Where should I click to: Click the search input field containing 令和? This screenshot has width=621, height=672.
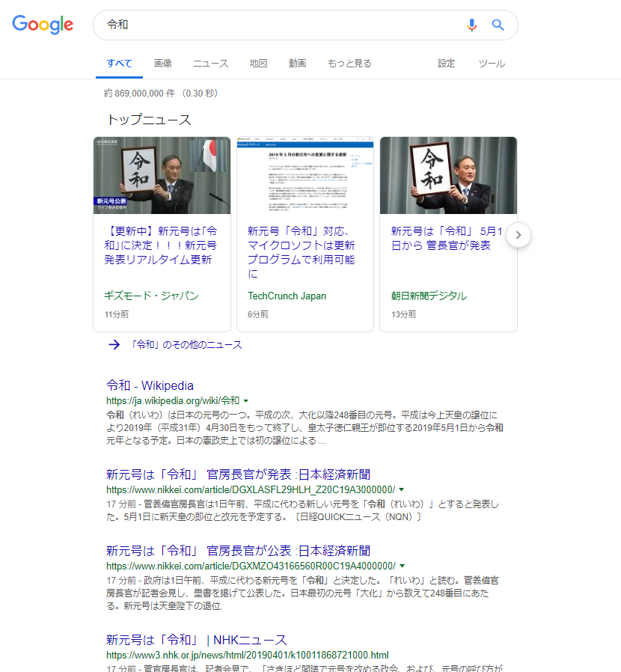point(277,25)
